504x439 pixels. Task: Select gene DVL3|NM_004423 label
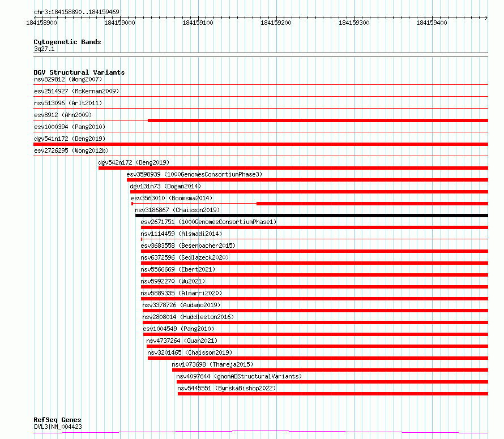[x=58, y=427]
